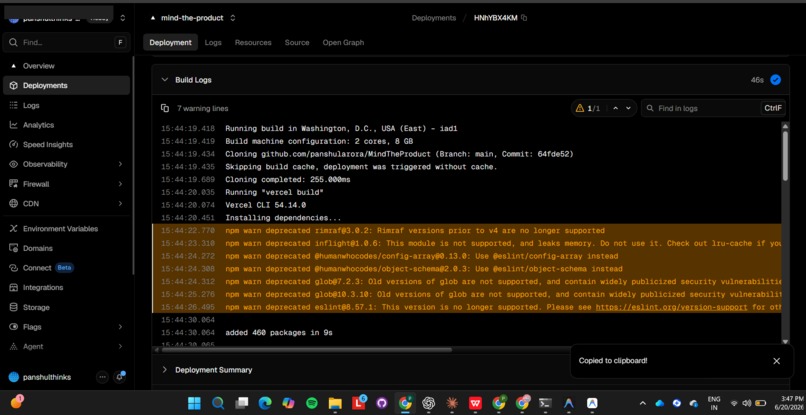Copy build logs icon beside warning lines
The image size is (806, 415).
click(x=165, y=109)
